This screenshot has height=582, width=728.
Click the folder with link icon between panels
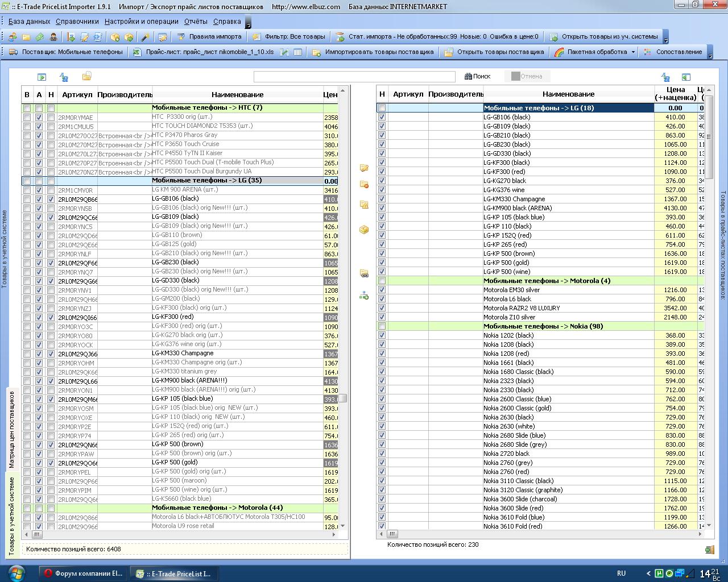(x=364, y=273)
